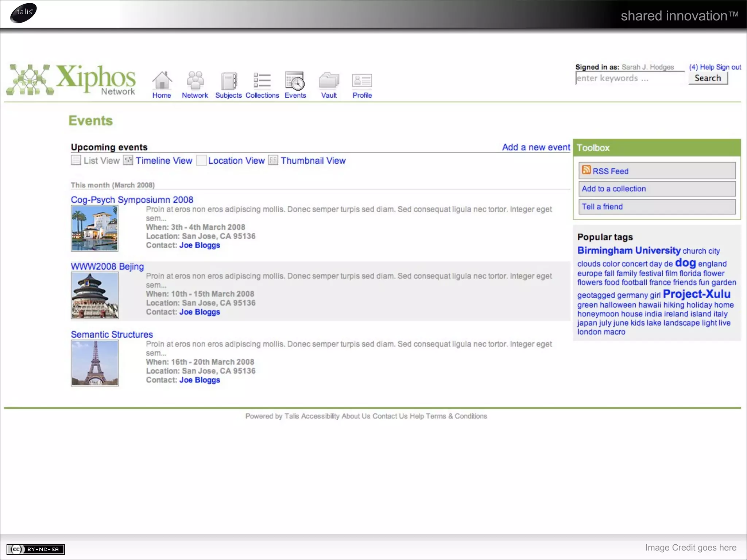747x560 pixels.
Task: Select the london tag
Action: click(589, 332)
